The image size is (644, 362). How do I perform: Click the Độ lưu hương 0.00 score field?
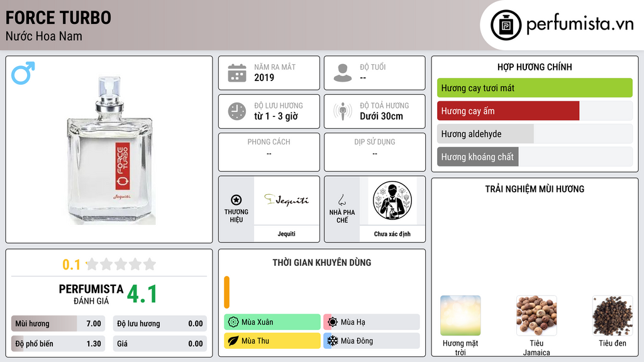pyautogui.click(x=160, y=324)
